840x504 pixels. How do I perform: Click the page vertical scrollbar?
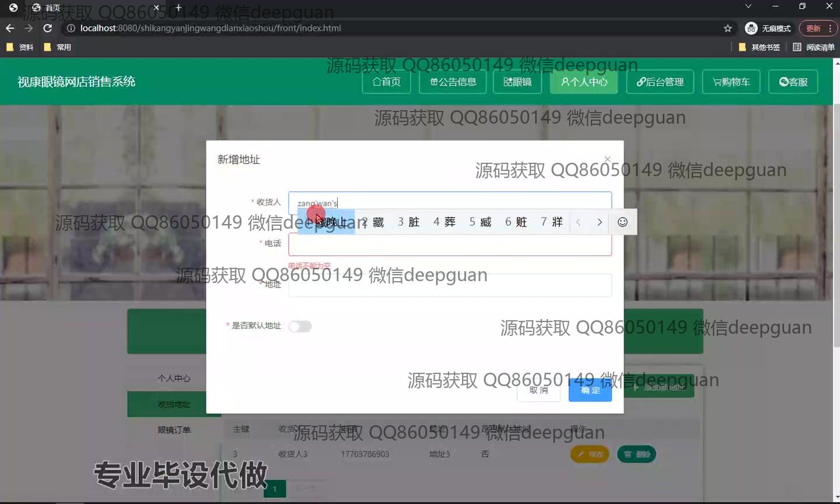(x=836, y=292)
